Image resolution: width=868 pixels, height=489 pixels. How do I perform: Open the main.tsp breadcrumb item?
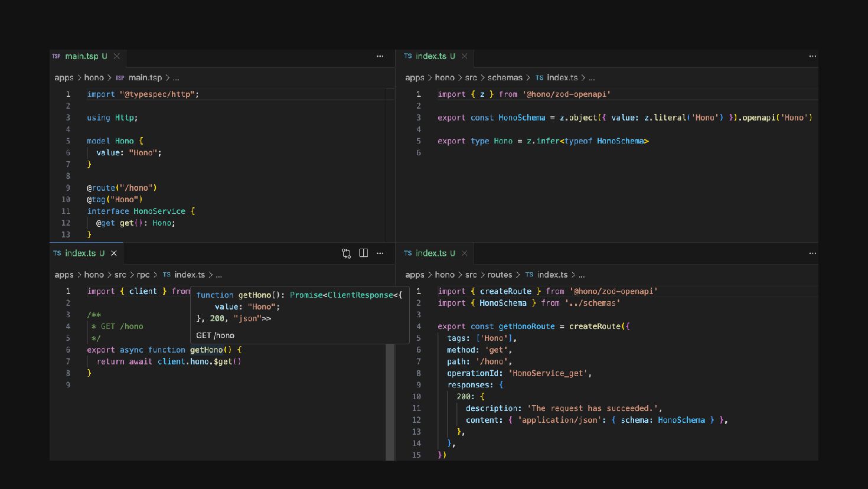[x=145, y=78]
